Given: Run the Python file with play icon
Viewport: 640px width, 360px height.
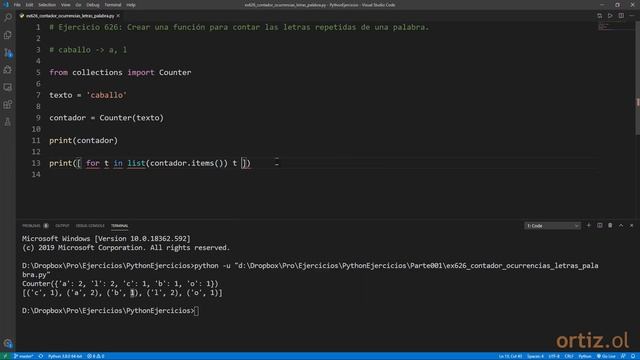Looking at the screenshot, I should pos(610,16).
